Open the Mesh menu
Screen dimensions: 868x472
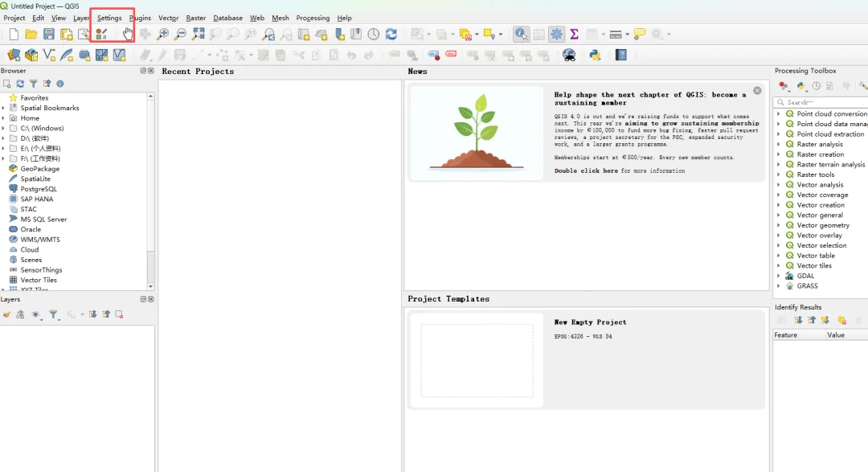tap(280, 18)
